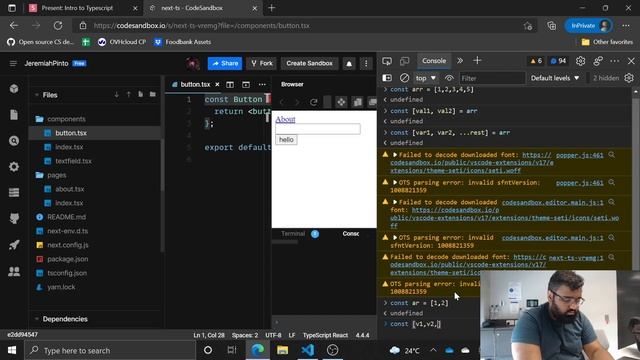Open package.json file
Viewport: 640px width, 360px height.
[67, 259]
